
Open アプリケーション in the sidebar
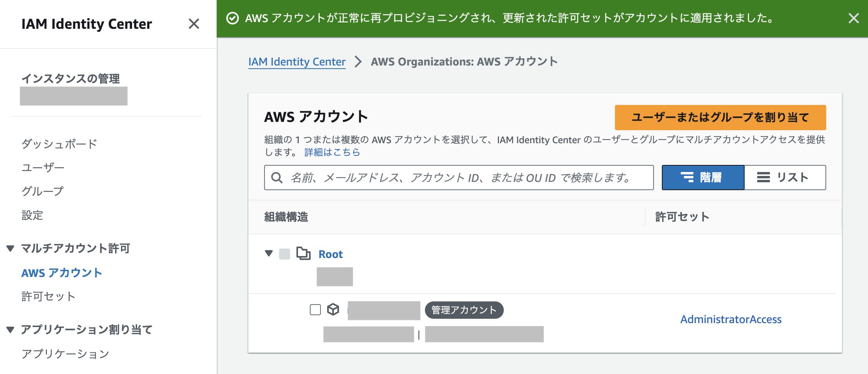(x=65, y=354)
